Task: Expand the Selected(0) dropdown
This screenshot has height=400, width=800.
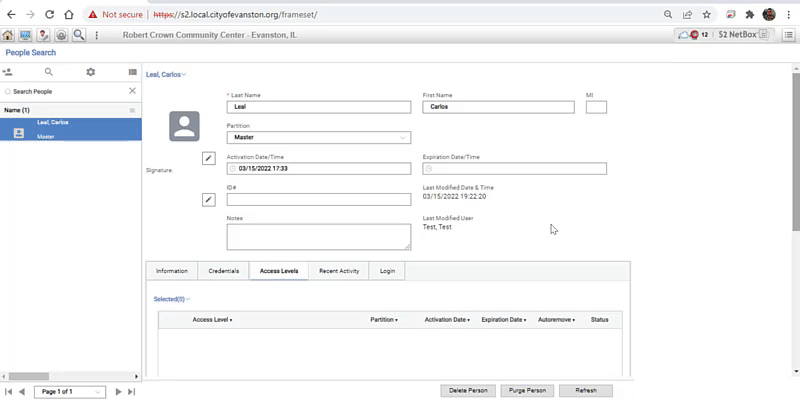Action: pos(171,299)
